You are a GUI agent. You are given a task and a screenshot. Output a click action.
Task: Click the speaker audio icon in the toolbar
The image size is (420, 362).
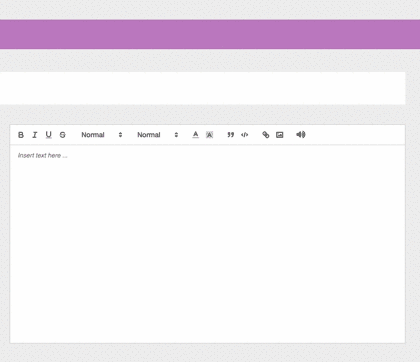click(301, 134)
